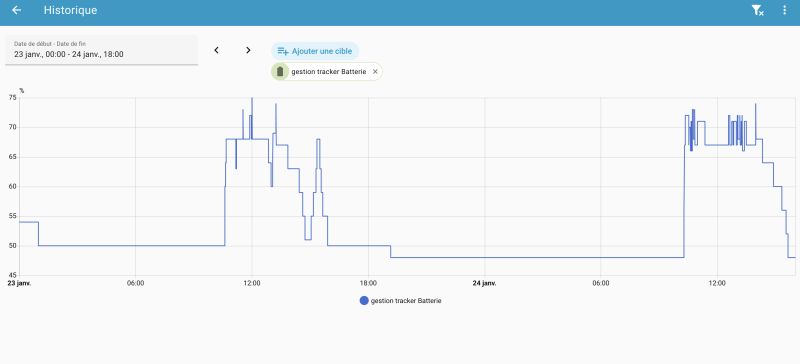The height and width of the screenshot is (364, 800).
Task: Open the date range picker field
Action: pos(102,50)
